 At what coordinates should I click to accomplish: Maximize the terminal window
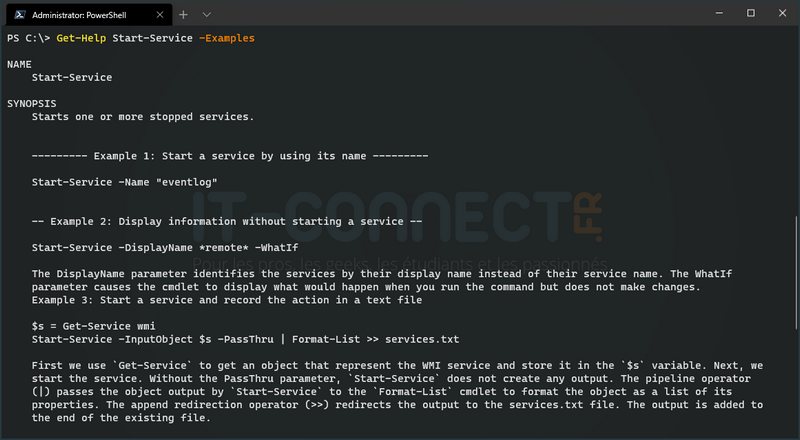click(x=751, y=14)
